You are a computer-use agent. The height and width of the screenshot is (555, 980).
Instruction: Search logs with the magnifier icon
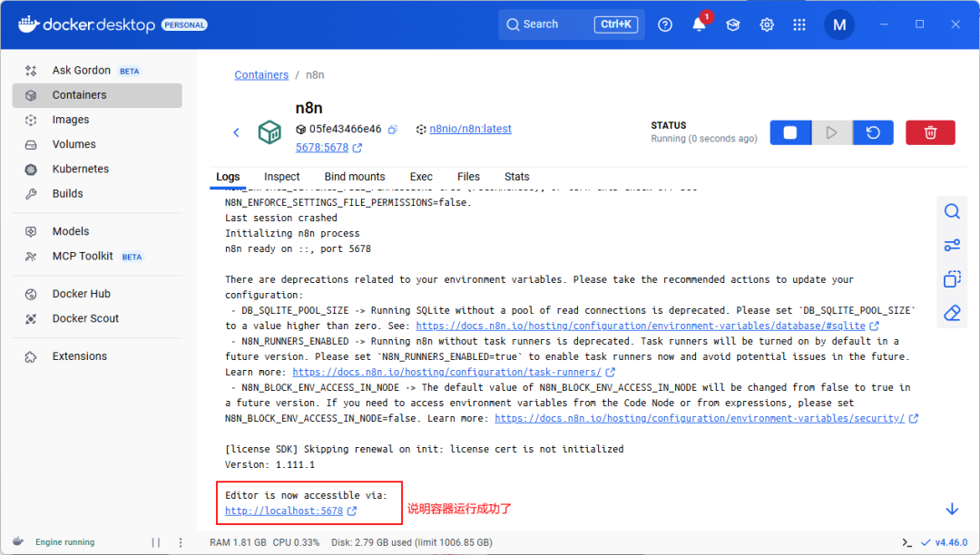[x=952, y=211]
